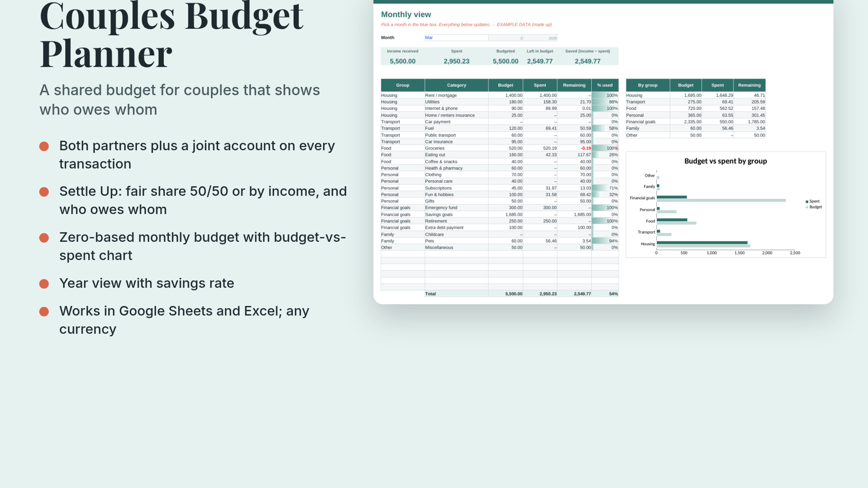Screen dimensions: 868x488
Task: Click the Internet & phone category cell
Action: pos(456,108)
